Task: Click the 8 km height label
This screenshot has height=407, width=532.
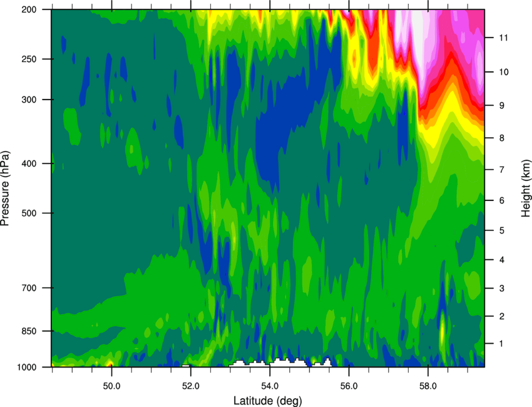Action: [501, 138]
